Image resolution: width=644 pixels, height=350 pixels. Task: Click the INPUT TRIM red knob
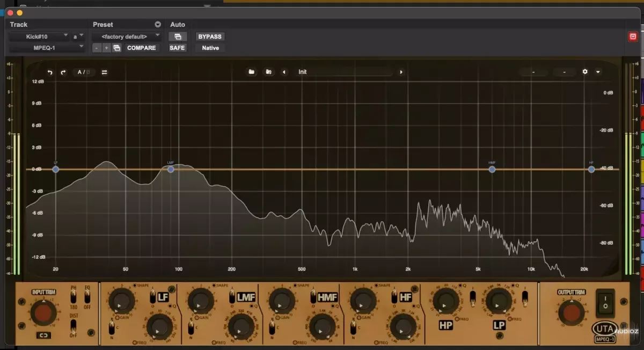[43, 313]
